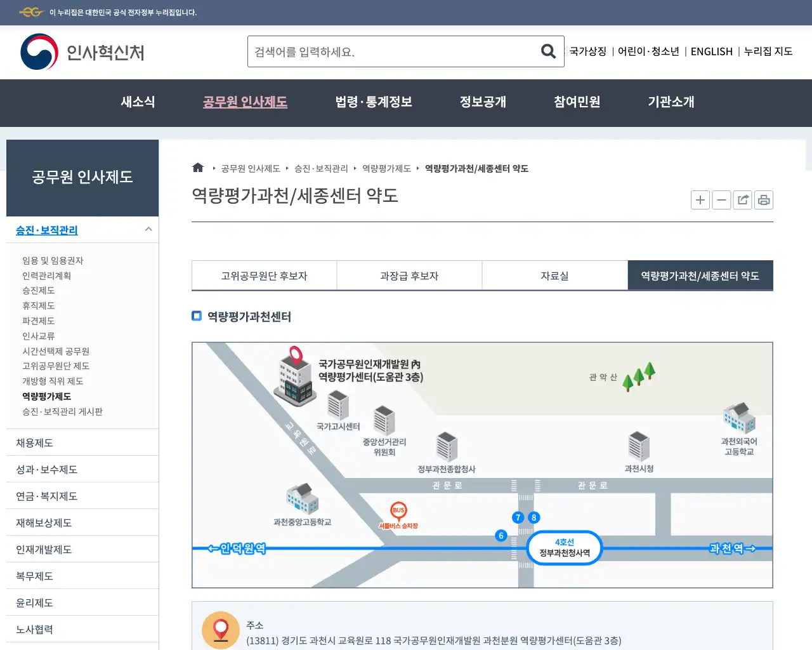Click the print icon

click(x=764, y=200)
